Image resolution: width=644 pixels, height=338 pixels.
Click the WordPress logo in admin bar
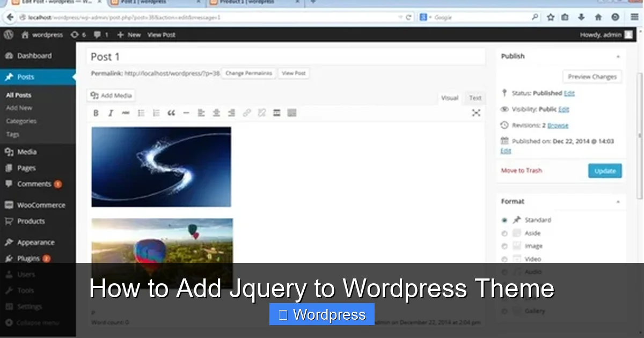point(8,34)
